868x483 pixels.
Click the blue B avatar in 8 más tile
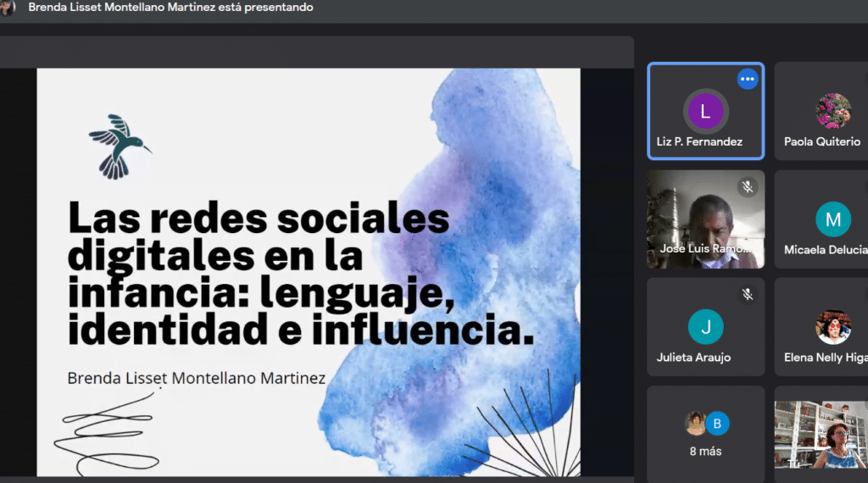click(x=717, y=424)
